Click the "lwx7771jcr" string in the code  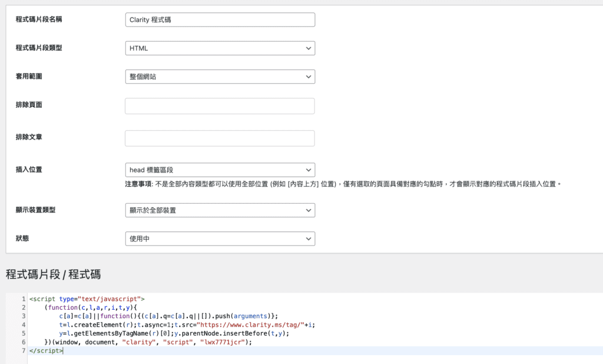point(224,342)
